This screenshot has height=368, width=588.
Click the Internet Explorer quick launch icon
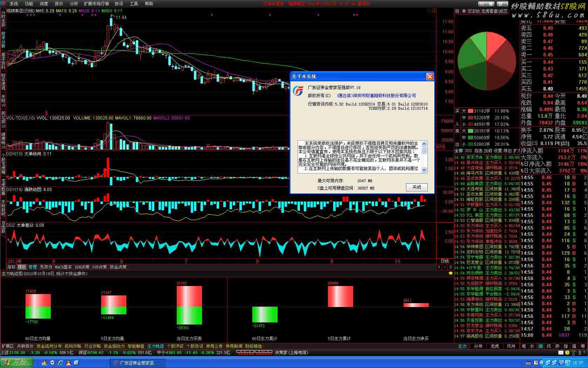(x=60, y=363)
